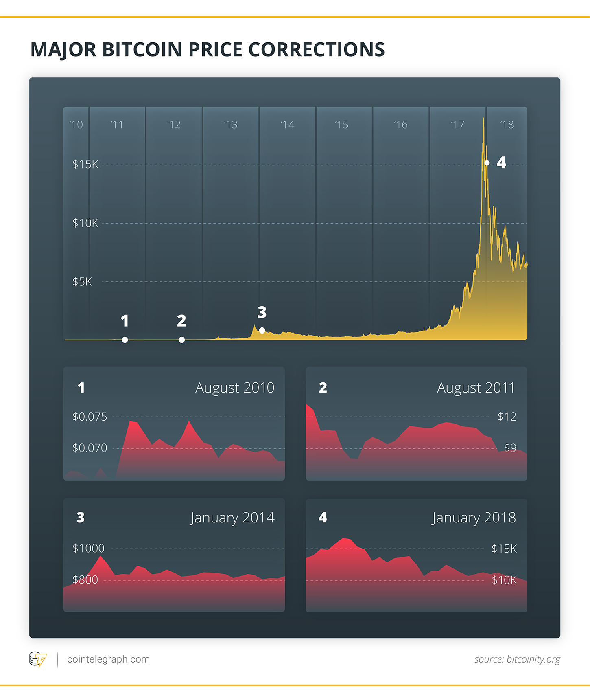Open the cointelegraph.com link

point(108,659)
